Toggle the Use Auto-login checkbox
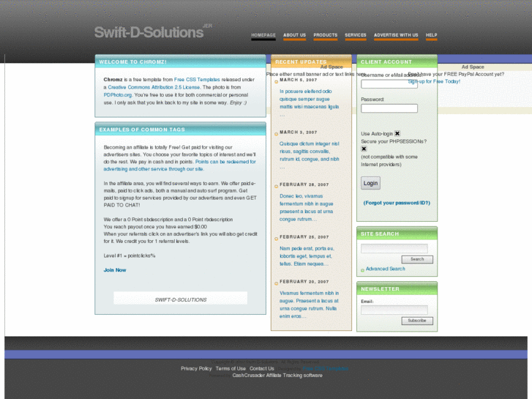Screen dimensions: 532x399 [x=397, y=133]
